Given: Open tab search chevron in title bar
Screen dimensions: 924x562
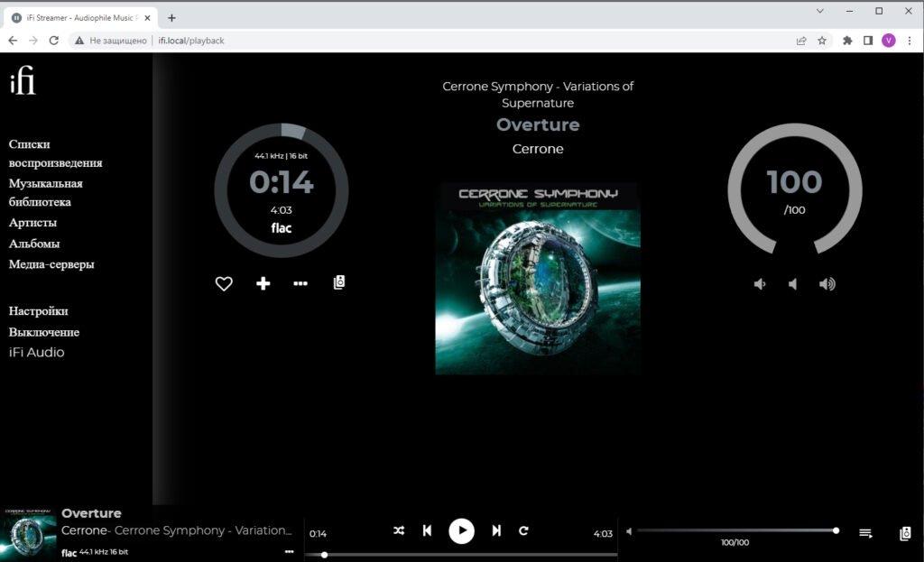Looking at the screenshot, I should pyautogui.click(x=819, y=11).
